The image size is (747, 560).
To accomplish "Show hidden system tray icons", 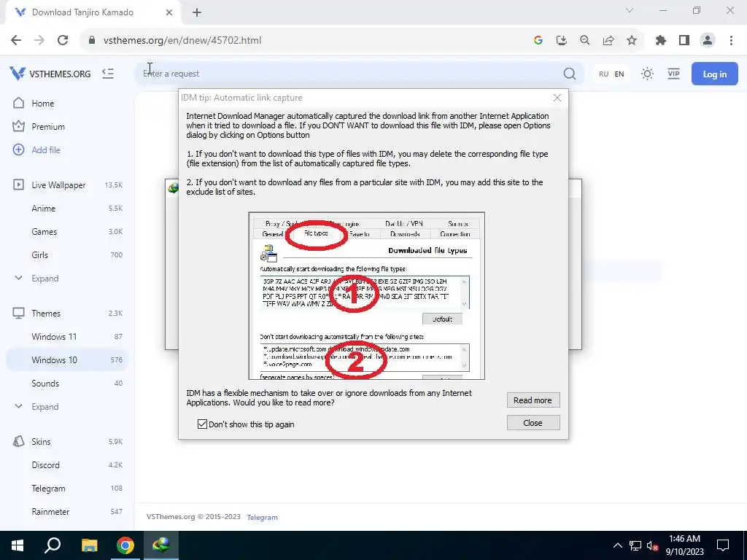I will [617, 545].
